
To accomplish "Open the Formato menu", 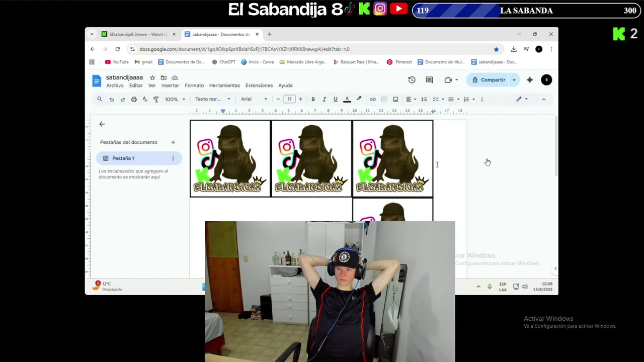I will pos(194,85).
